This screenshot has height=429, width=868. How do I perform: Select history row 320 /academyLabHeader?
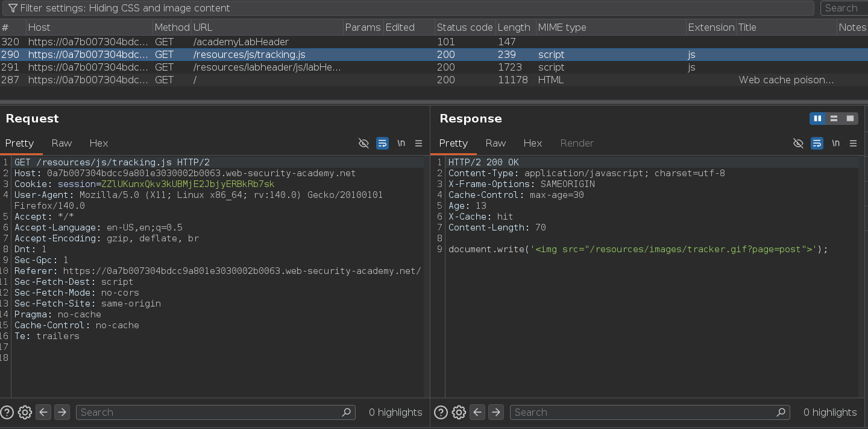(434, 42)
